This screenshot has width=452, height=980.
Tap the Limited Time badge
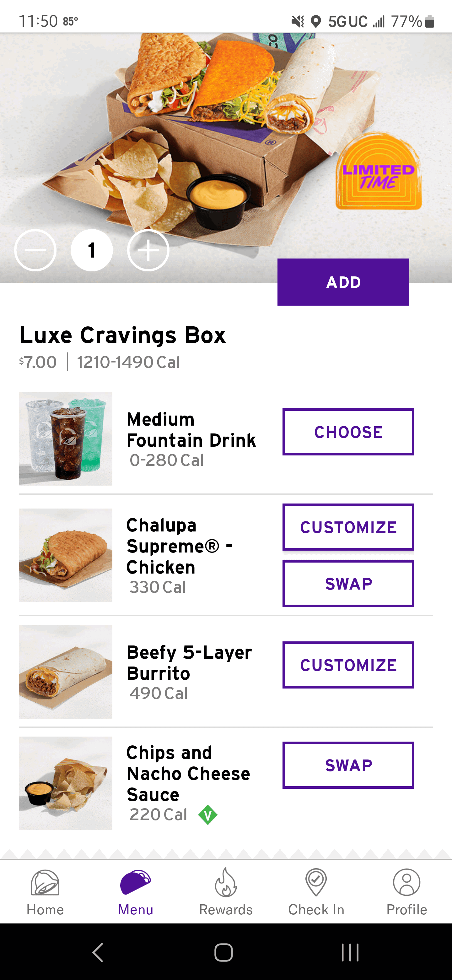pos(378,173)
